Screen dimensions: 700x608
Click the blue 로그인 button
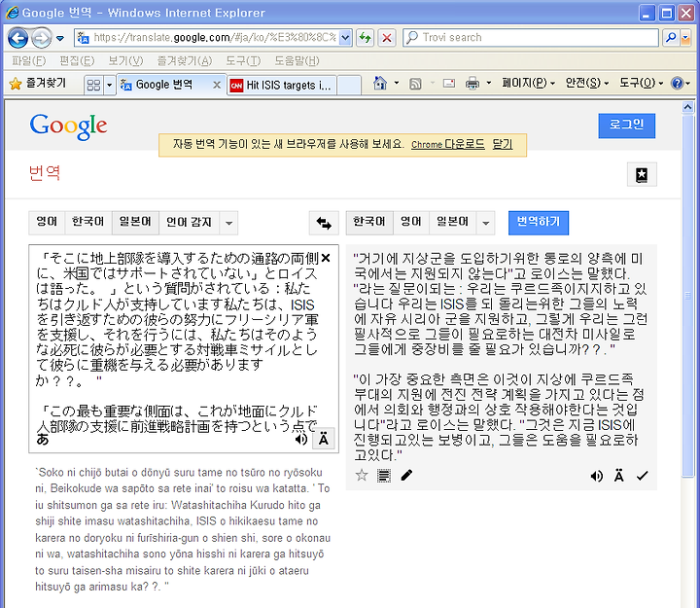point(627,125)
